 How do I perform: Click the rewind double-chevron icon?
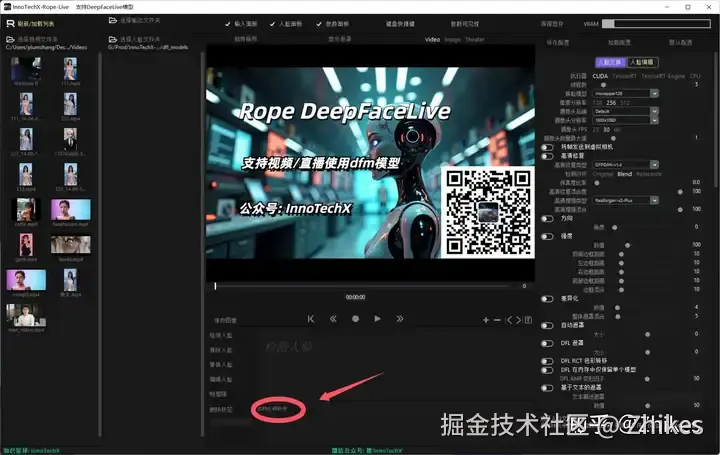[x=333, y=319]
